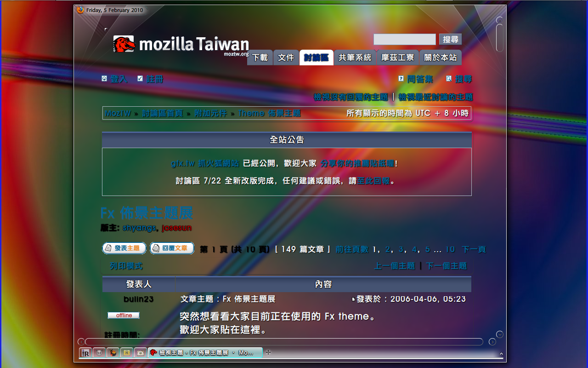Switch to the 文件 navigation tab
588x368 pixels.
pyautogui.click(x=286, y=57)
